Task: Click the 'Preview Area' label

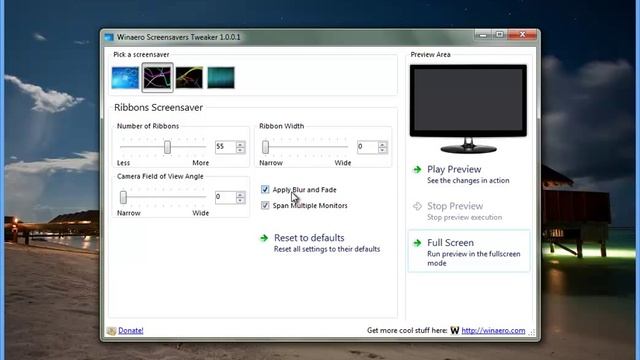Action: (430, 54)
